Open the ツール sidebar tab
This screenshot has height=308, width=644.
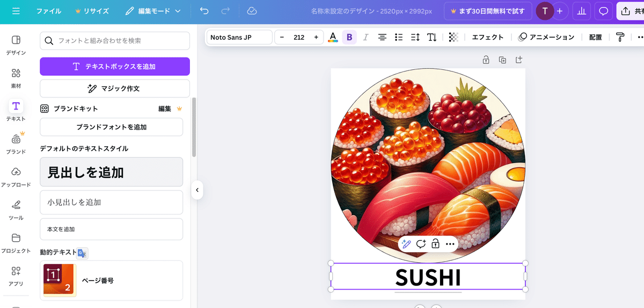pos(16,210)
